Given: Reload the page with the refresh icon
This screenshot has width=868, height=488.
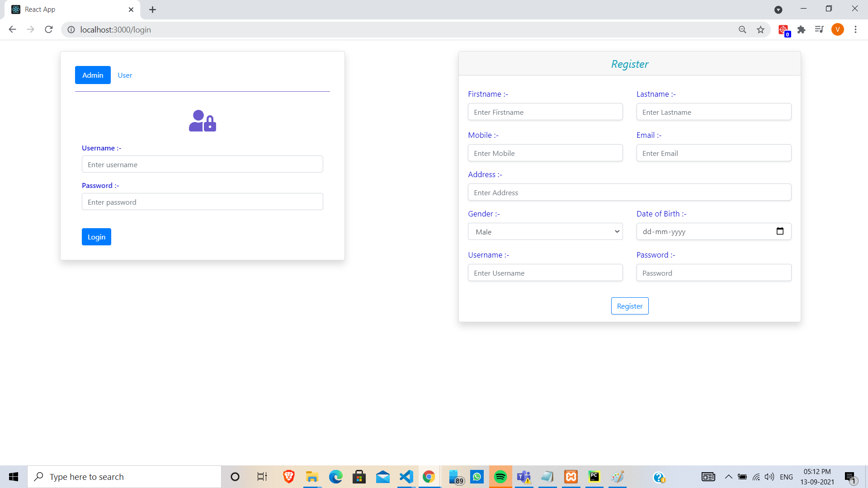Looking at the screenshot, I should [x=48, y=29].
